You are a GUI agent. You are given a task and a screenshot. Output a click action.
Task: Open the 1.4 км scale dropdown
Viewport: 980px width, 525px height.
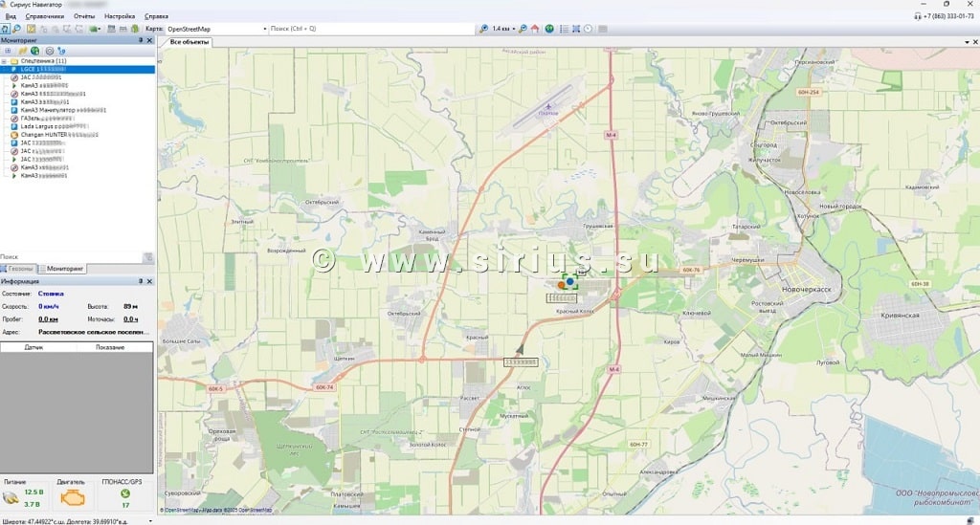[514, 29]
